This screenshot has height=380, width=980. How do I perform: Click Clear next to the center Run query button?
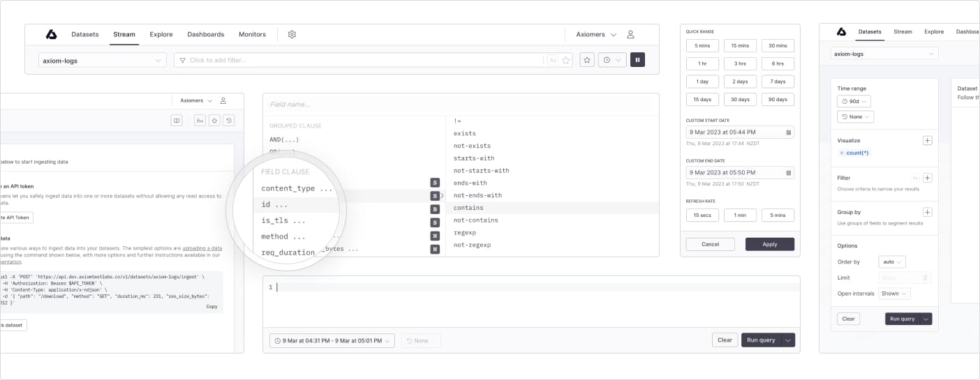(725, 340)
